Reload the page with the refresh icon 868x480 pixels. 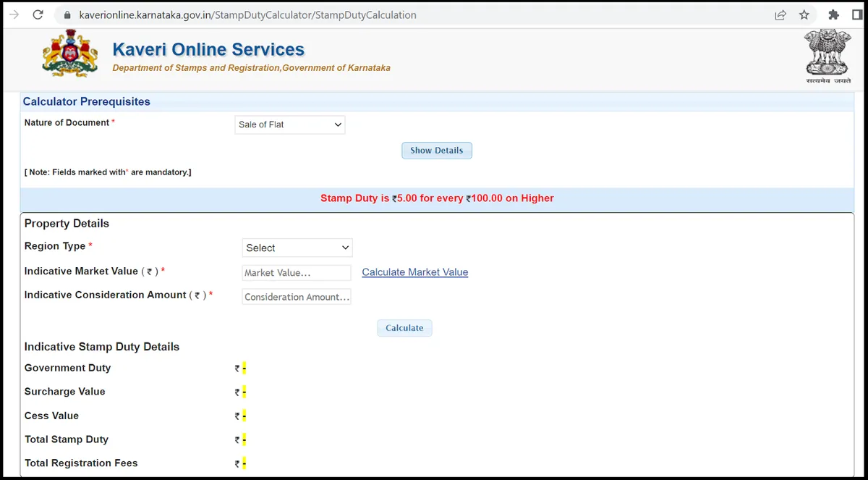tap(38, 14)
